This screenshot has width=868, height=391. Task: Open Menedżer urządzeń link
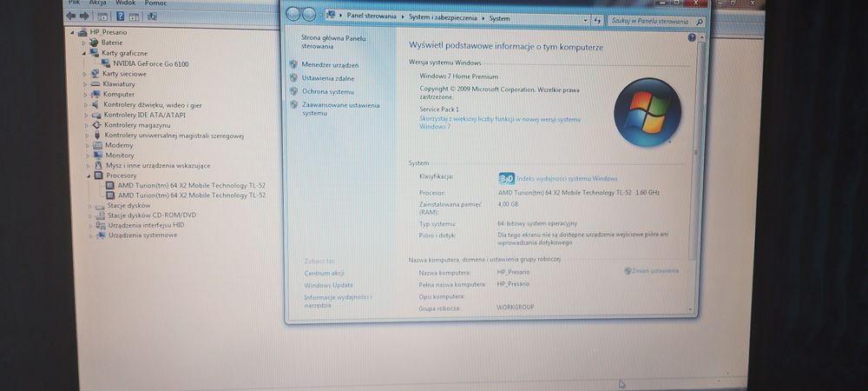pyautogui.click(x=330, y=65)
